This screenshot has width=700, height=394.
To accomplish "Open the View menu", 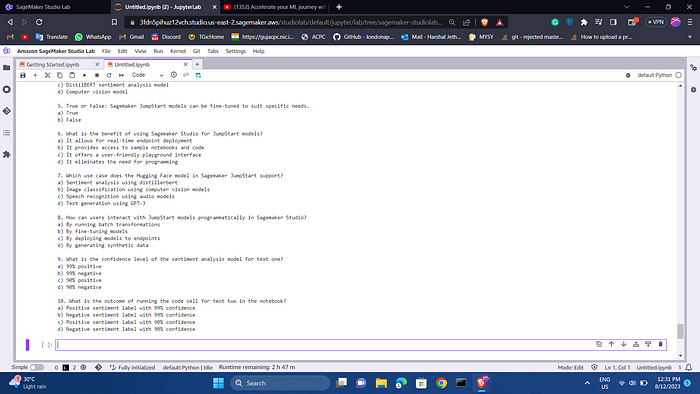I will pyautogui.click(x=141, y=51).
